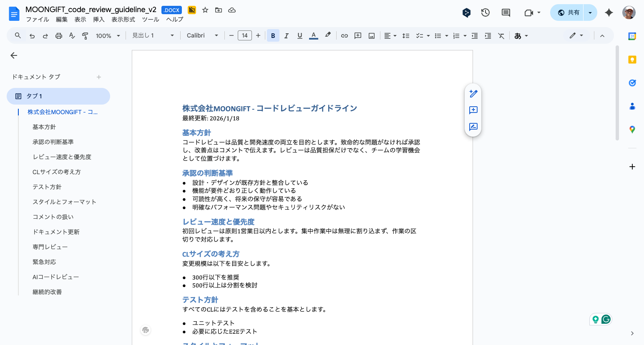Toggle underline formatting
The width and height of the screenshot is (644, 345).
click(x=299, y=36)
